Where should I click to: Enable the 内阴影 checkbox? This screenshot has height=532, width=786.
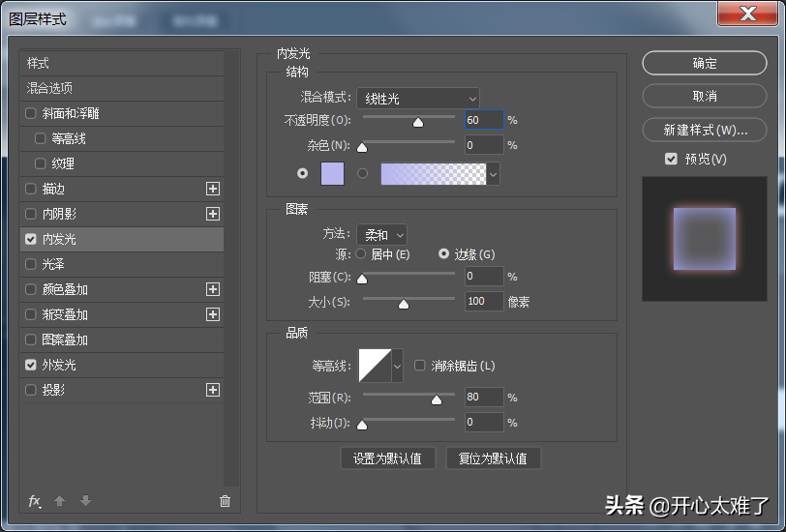[x=31, y=214]
